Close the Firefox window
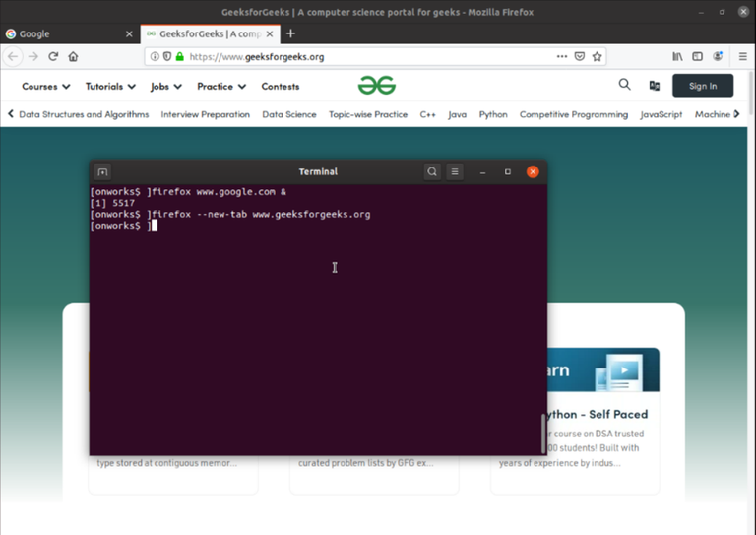Viewport: 756px width, 535px height. 743,12
